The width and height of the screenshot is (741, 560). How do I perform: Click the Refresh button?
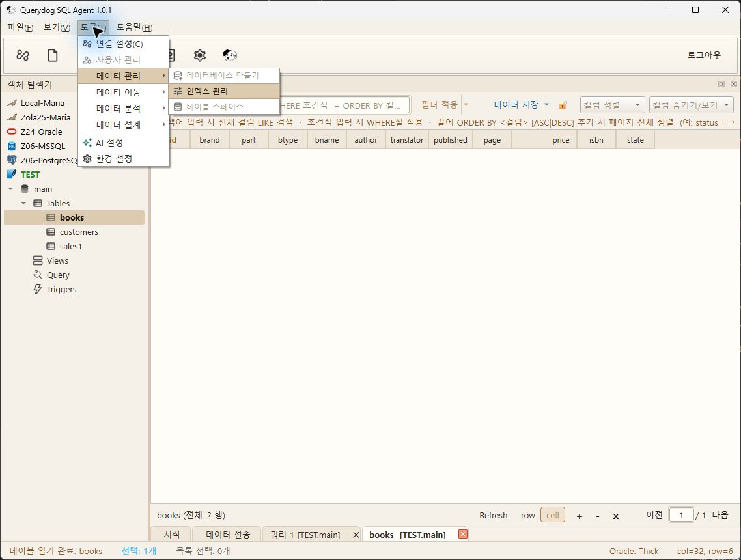pyautogui.click(x=494, y=515)
